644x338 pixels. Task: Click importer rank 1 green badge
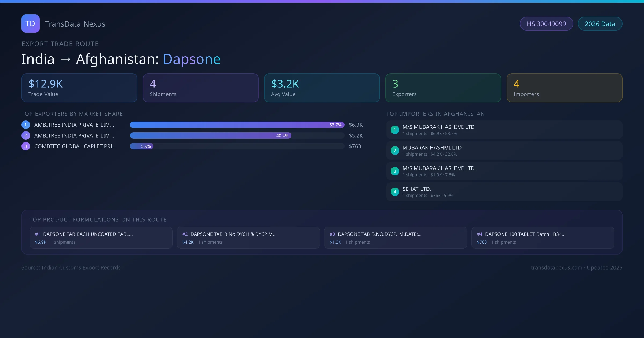[x=395, y=130]
